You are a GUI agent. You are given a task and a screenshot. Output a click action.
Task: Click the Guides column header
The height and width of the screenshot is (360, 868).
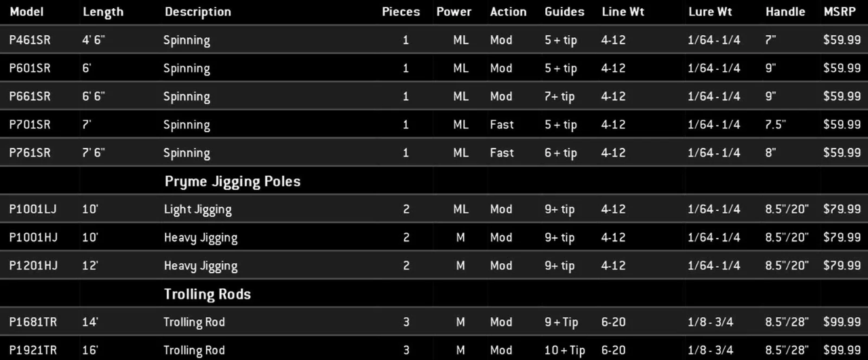(x=564, y=12)
